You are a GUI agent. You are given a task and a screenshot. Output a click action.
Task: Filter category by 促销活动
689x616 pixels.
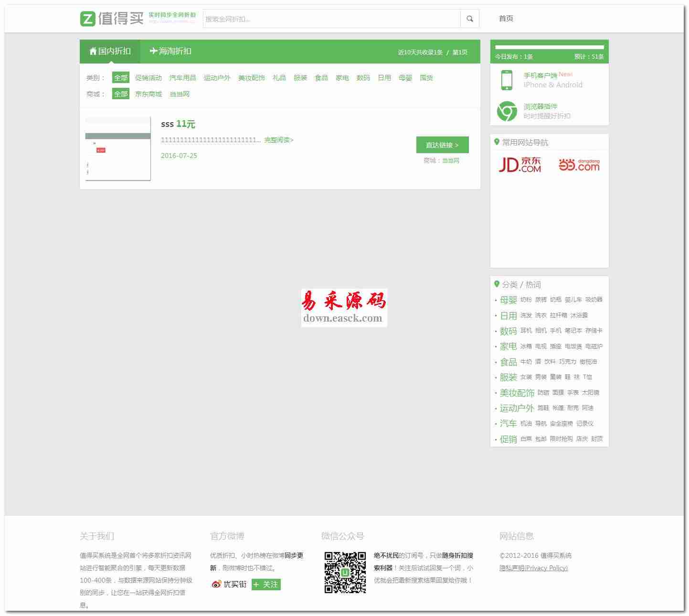point(148,78)
